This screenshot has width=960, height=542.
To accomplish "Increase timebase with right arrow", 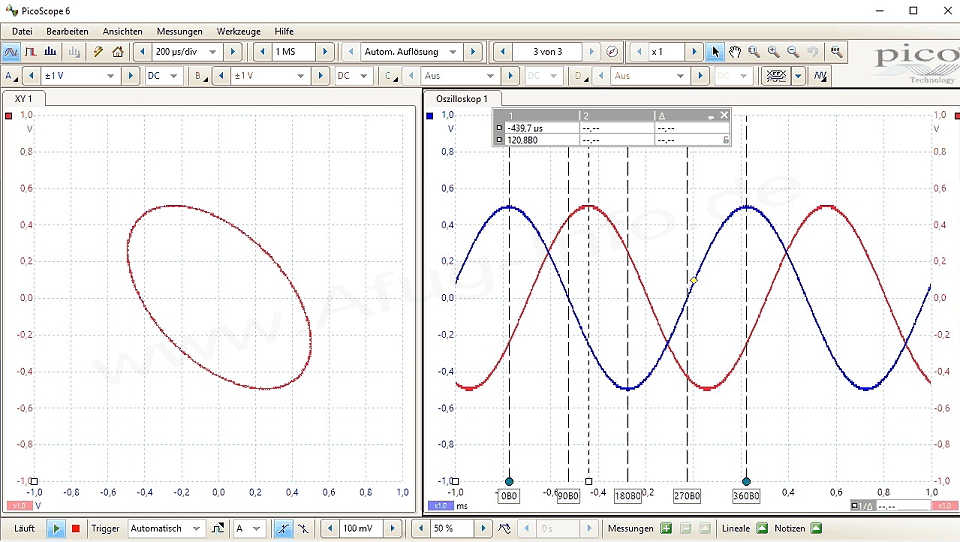I will point(233,52).
